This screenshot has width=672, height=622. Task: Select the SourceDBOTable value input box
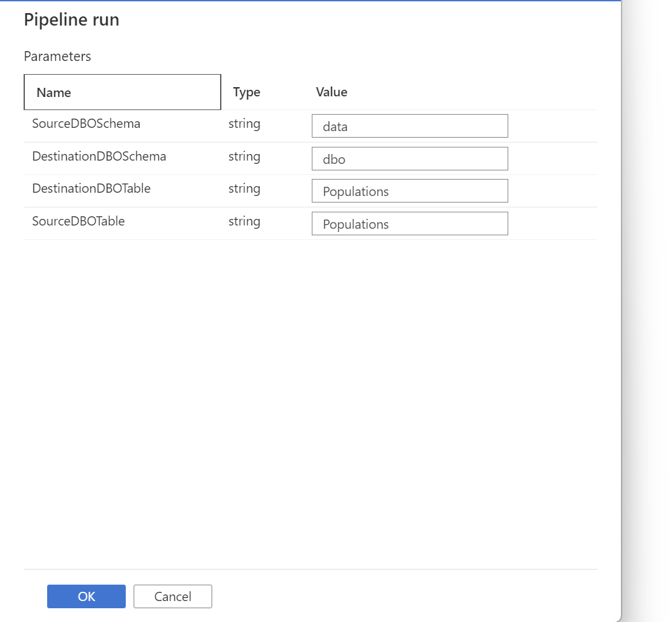click(410, 224)
